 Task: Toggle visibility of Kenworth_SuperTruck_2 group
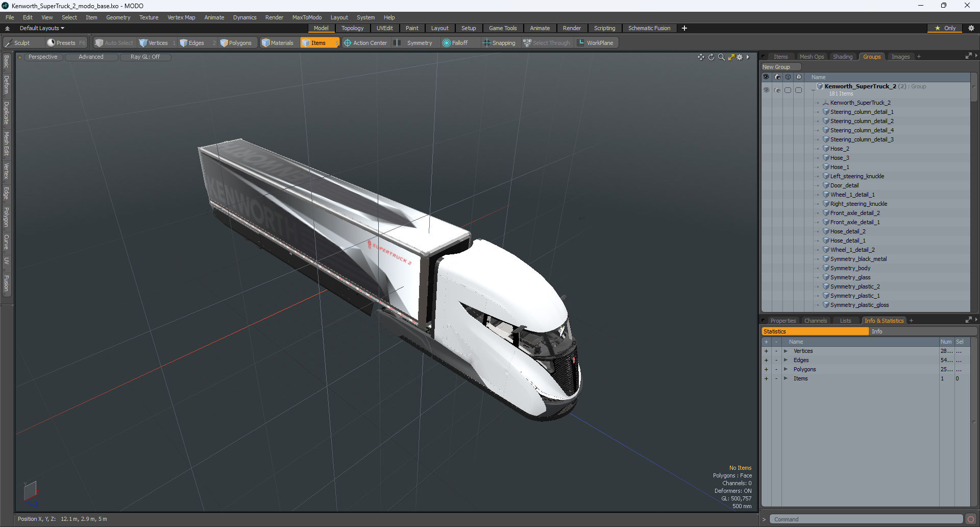pos(766,90)
